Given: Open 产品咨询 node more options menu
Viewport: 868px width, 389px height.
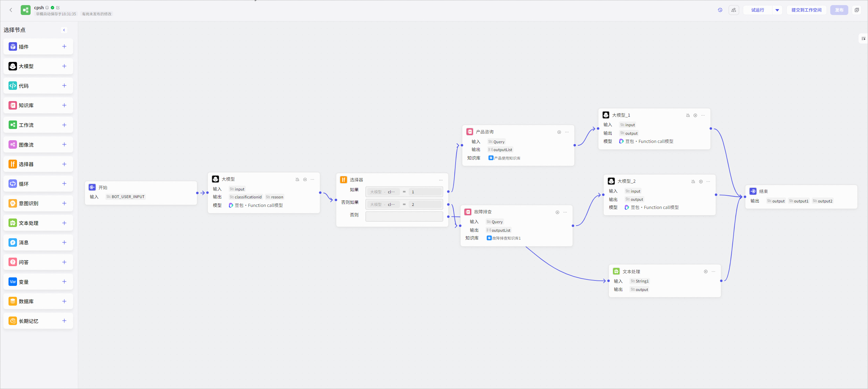Looking at the screenshot, I should pos(567,132).
